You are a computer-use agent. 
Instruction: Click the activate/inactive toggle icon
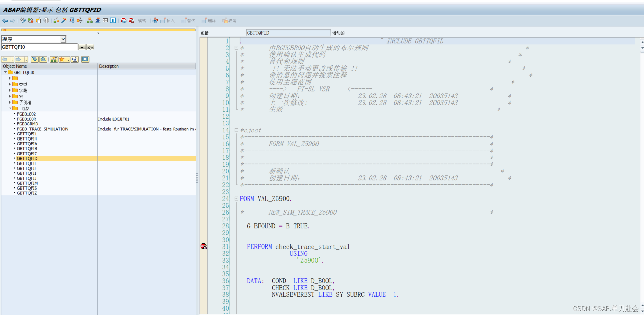[x=31, y=21]
